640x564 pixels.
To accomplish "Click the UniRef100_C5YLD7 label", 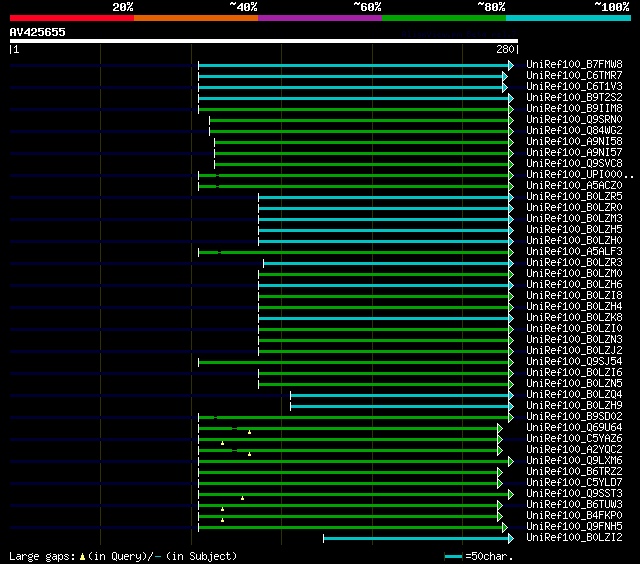I will [x=574, y=483].
